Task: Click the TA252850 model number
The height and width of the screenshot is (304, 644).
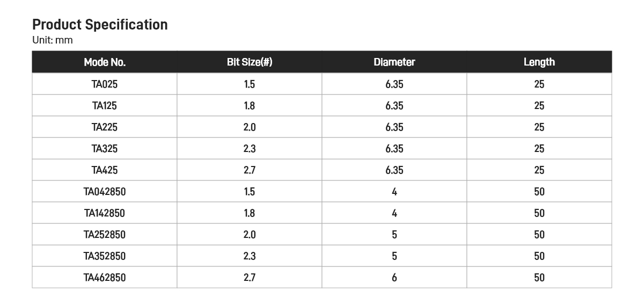Action: coord(105,235)
